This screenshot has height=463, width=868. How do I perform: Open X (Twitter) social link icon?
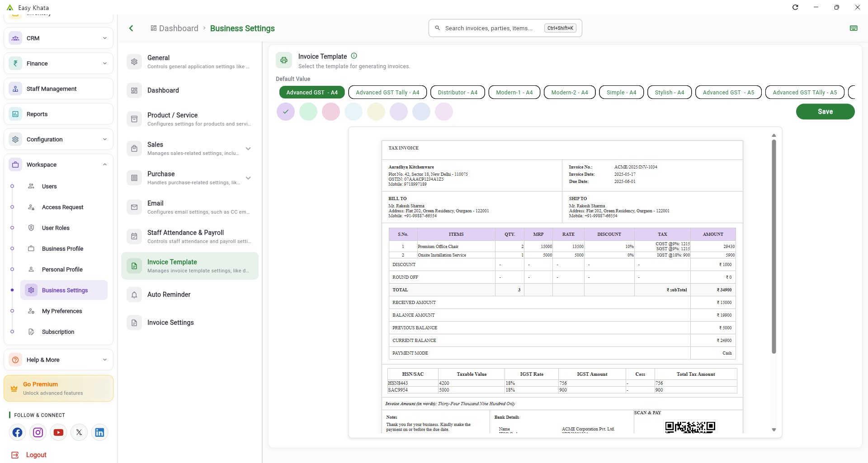pos(79,432)
